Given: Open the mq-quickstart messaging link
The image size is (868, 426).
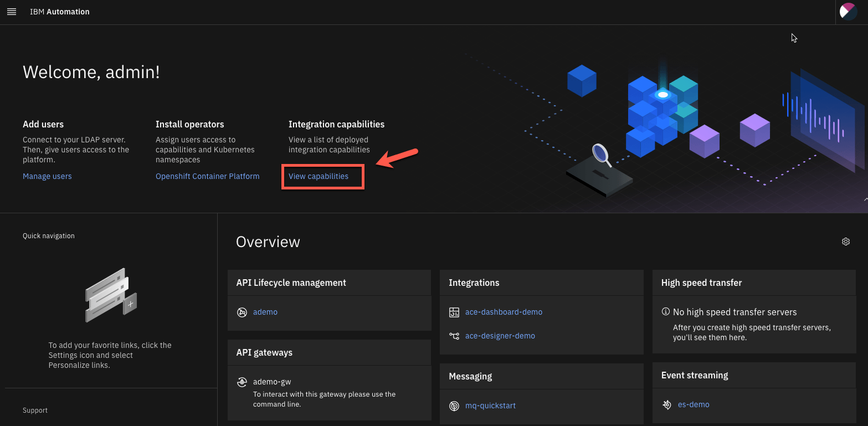Looking at the screenshot, I should coord(490,406).
